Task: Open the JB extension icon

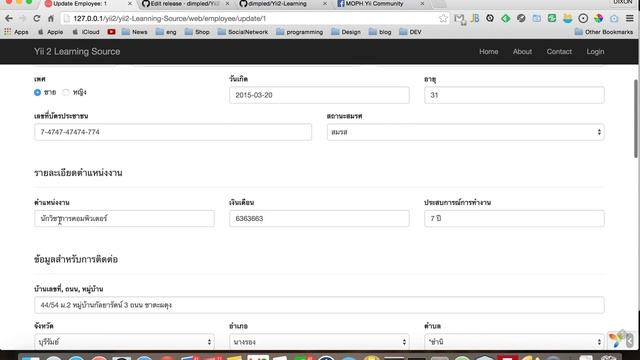Action: (475, 18)
